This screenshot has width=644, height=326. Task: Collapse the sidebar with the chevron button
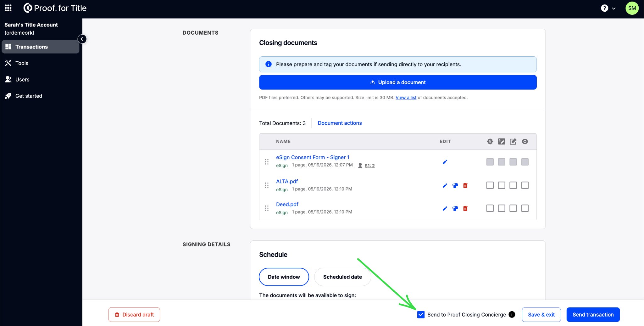coord(82,39)
